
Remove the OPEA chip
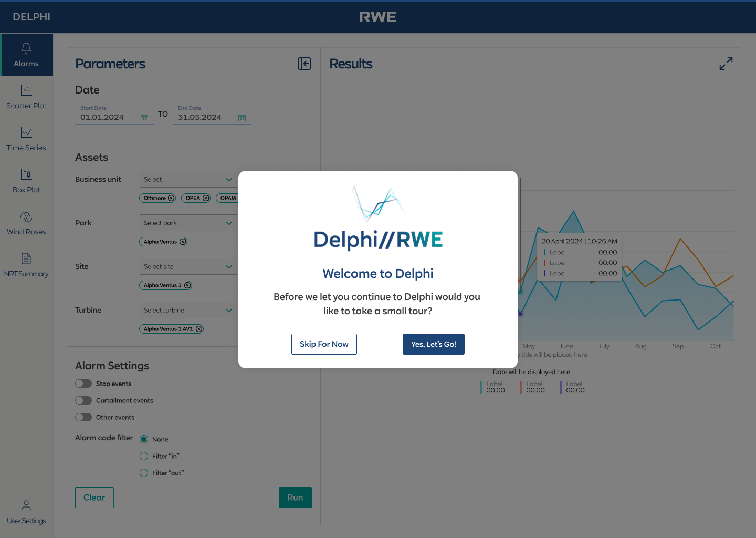click(x=206, y=198)
